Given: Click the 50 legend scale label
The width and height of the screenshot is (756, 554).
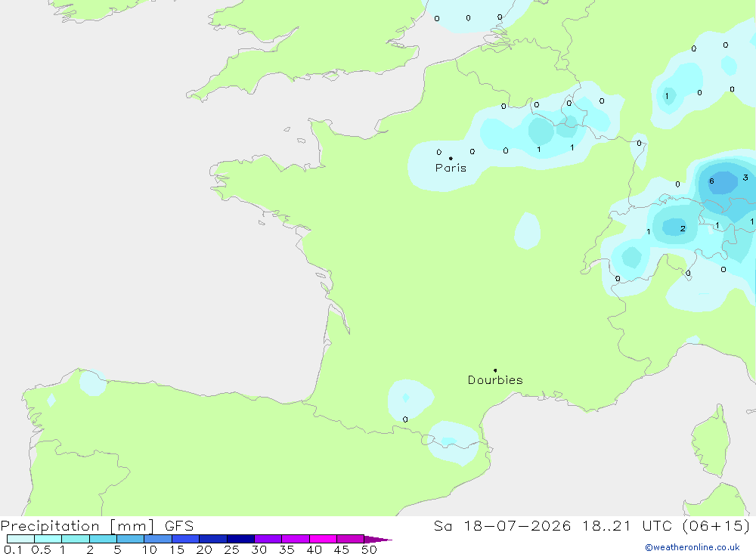Looking at the screenshot, I should (x=369, y=549).
